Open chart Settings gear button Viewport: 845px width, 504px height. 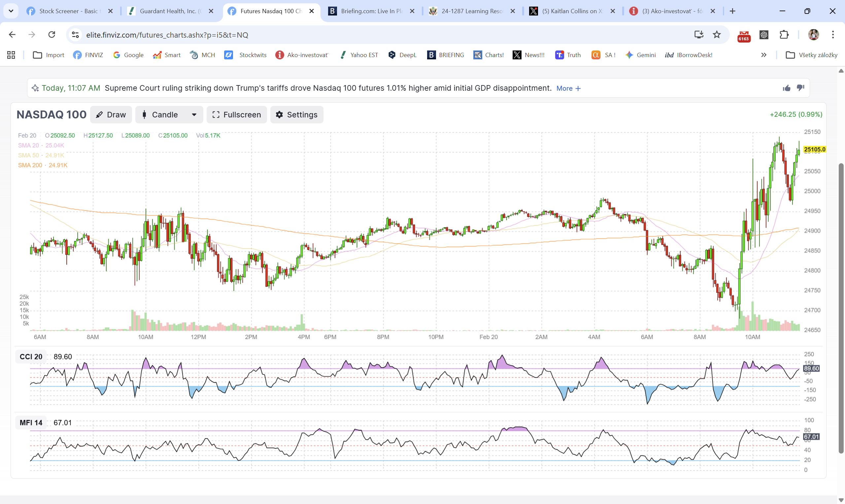tap(297, 115)
